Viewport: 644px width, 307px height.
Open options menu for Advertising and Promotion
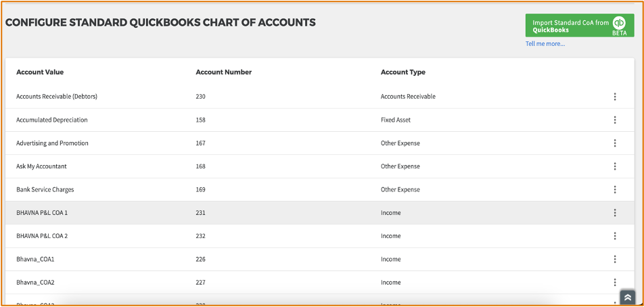[615, 143]
